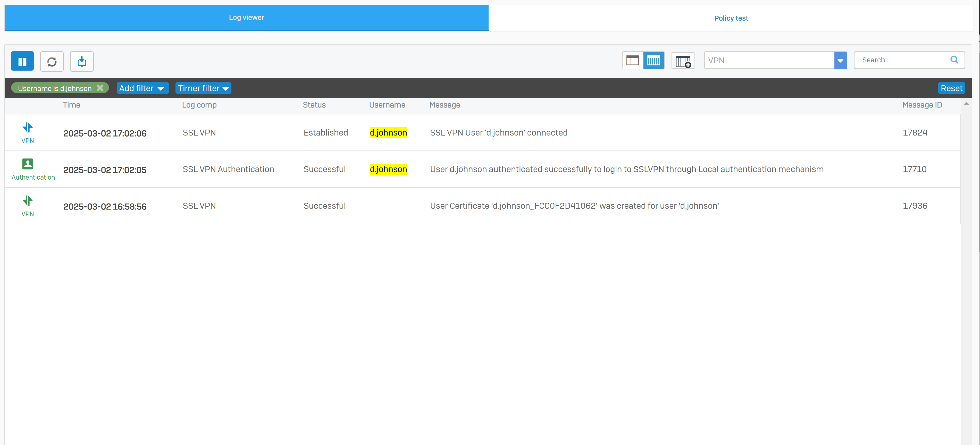Expand the Add filter dropdown
The width and height of the screenshot is (980, 445).
pyautogui.click(x=142, y=88)
